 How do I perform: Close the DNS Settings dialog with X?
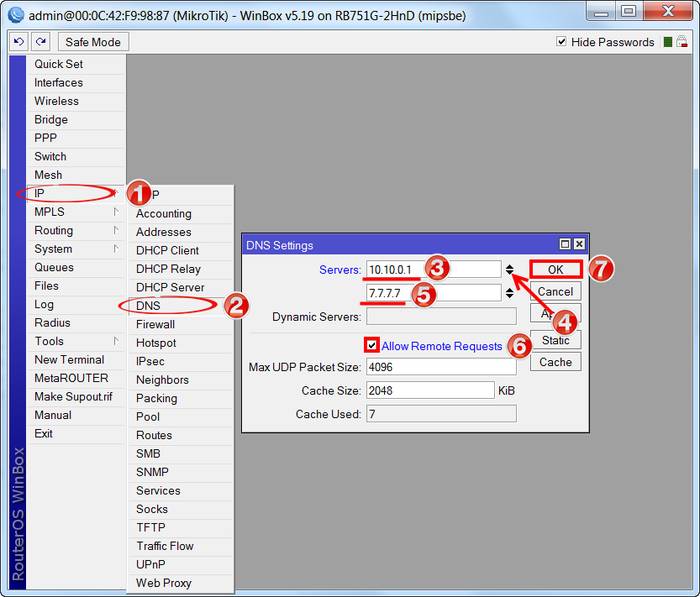point(579,244)
